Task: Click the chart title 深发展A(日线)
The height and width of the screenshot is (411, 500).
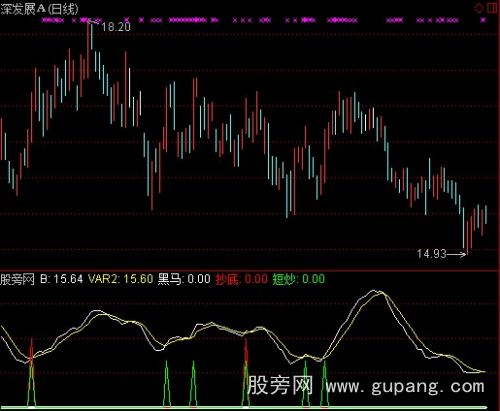Action: (39, 8)
